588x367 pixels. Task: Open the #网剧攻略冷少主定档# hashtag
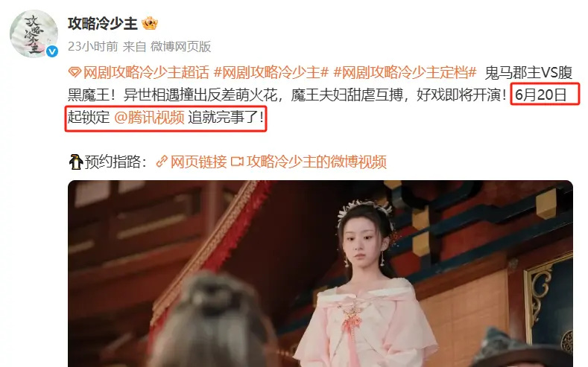[405, 72]
